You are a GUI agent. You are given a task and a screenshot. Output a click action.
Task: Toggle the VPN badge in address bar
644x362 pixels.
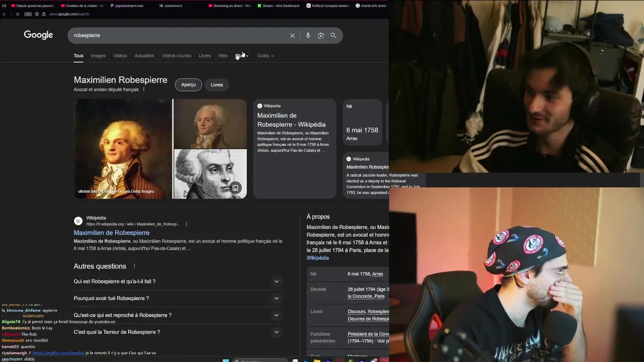pos(28,14)
